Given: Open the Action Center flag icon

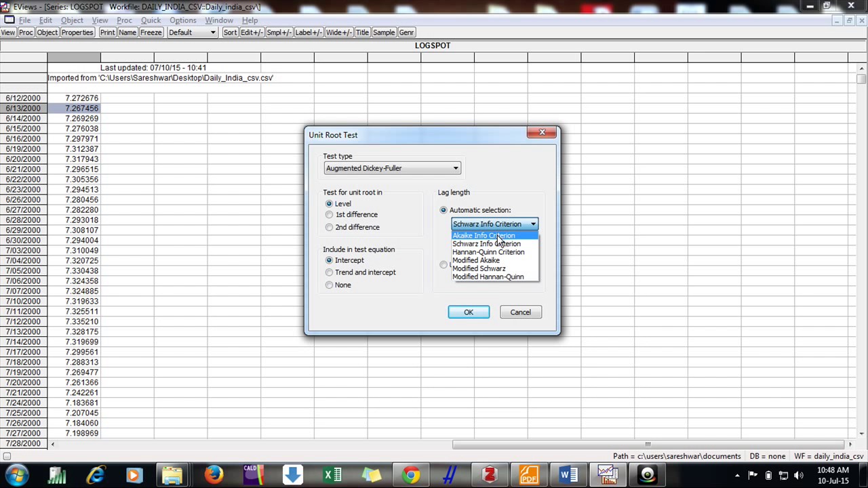Looking at the screenshot, I should (x=753, y=475).
